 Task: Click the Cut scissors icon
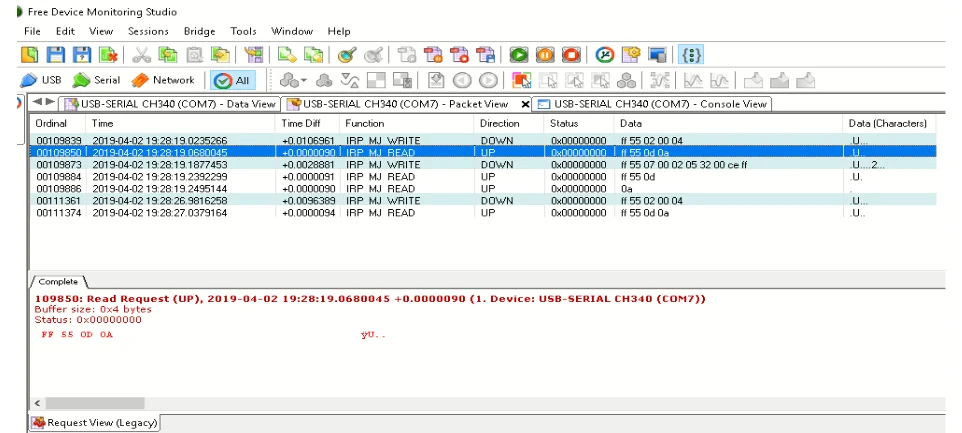tap(141, 55)
